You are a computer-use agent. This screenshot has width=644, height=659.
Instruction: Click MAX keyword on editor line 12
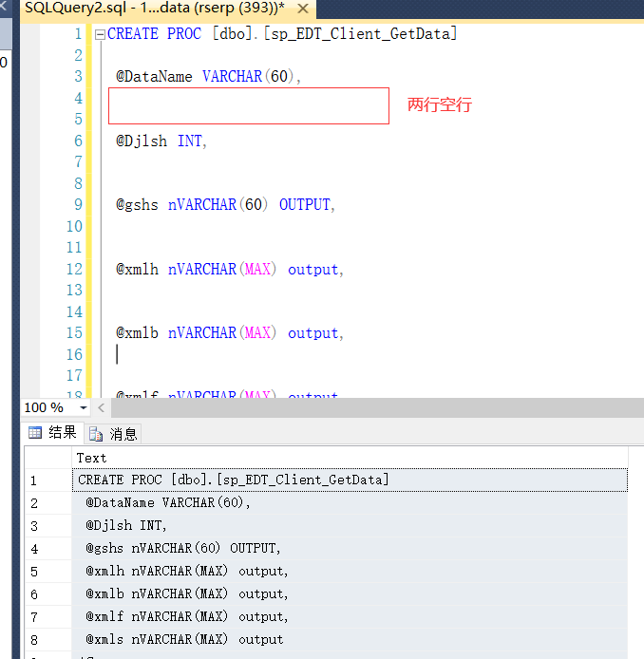tap(257, 269)
